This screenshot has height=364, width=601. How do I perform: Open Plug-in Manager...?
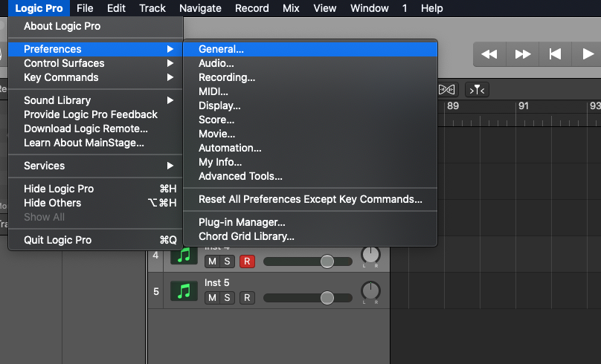click(x=310, y=222)
